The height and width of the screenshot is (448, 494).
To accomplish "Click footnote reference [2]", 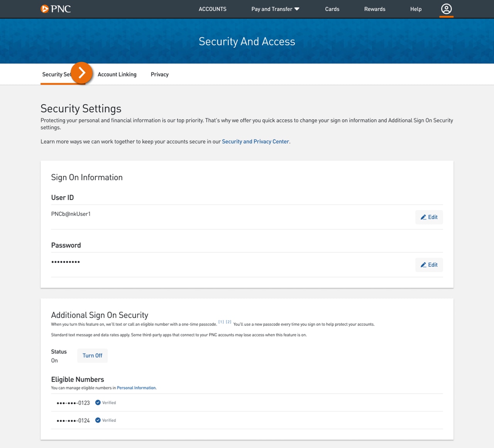I will [228, 322].
